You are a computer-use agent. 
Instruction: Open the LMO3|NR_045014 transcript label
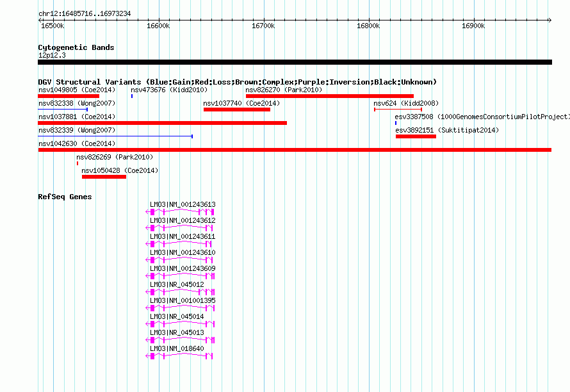click(x=177, y=316)
